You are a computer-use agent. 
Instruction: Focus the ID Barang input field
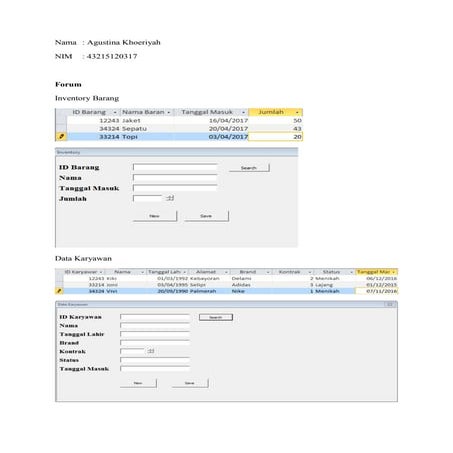[x=175, y=167]
